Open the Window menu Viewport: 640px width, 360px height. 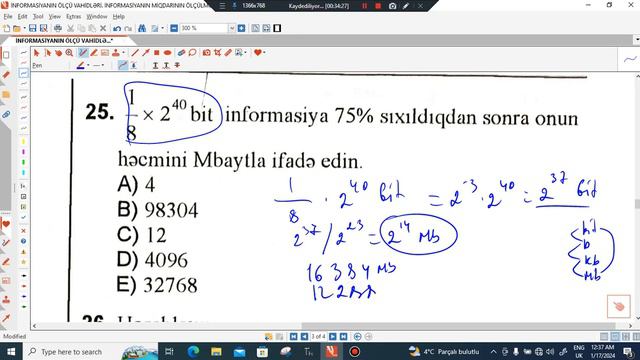97,17
